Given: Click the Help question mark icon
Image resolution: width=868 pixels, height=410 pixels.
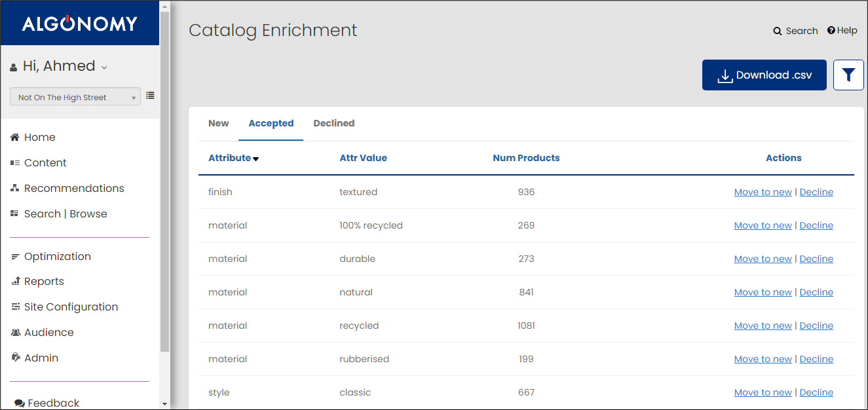Looking at the screenshot, I should pyautogui.click(x=831, y=31).
